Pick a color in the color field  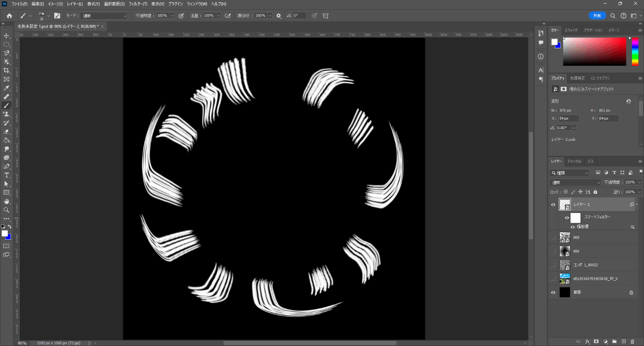pyautogui.click(x=594, y=52)
